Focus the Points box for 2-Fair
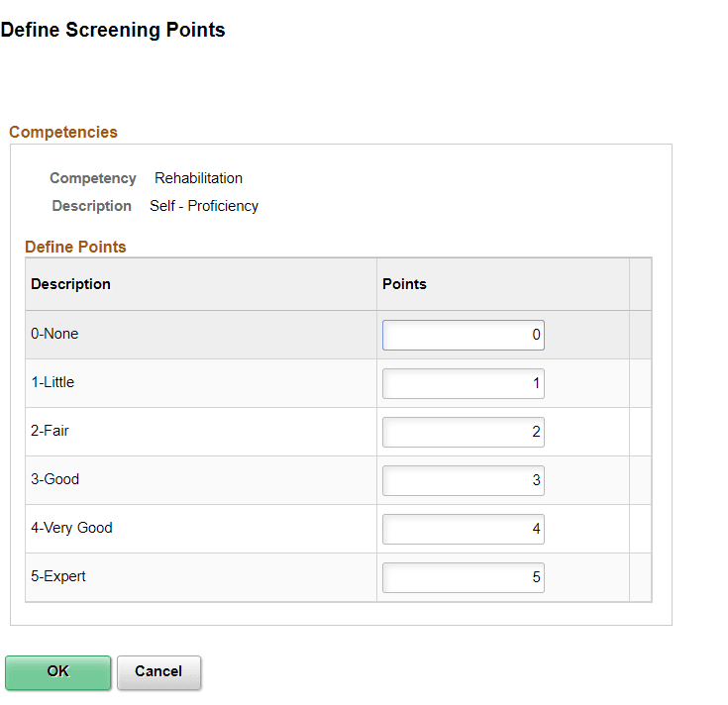Screen dimensions: 728x705 click(x=463, y=432)
